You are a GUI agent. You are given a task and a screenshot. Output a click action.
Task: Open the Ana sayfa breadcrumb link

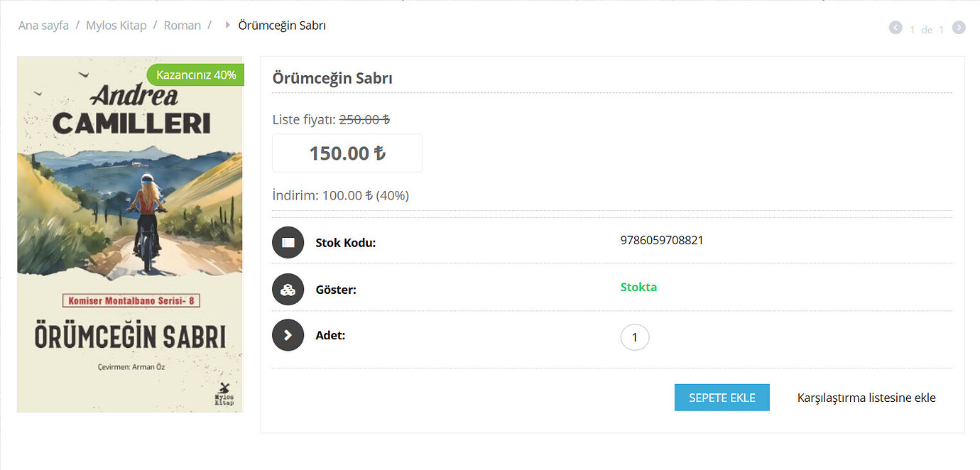point(43,26)
